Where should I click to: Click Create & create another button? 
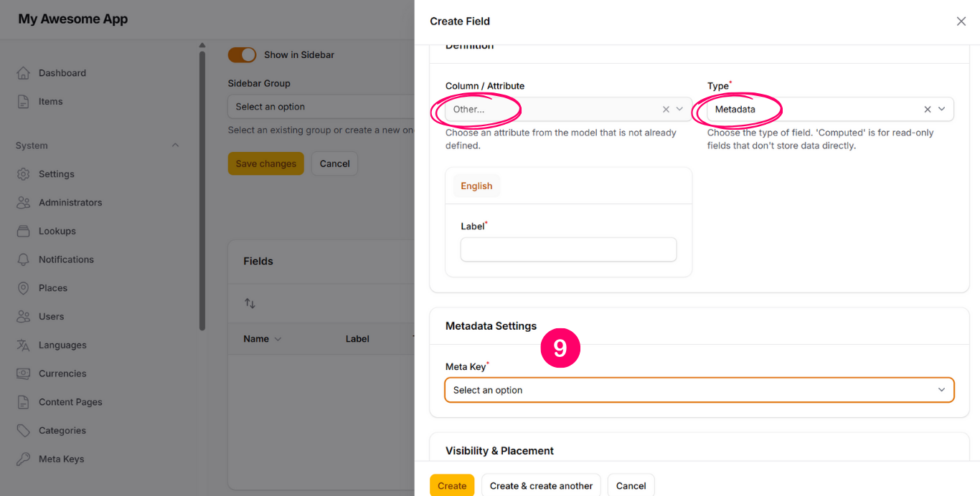point(541,485)
